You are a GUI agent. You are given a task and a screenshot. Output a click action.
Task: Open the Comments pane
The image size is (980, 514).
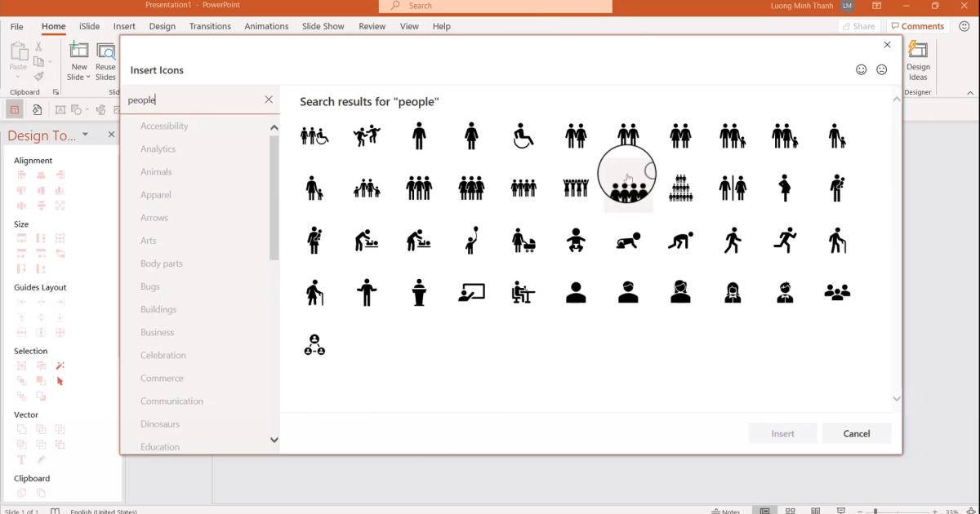[917, 25]
